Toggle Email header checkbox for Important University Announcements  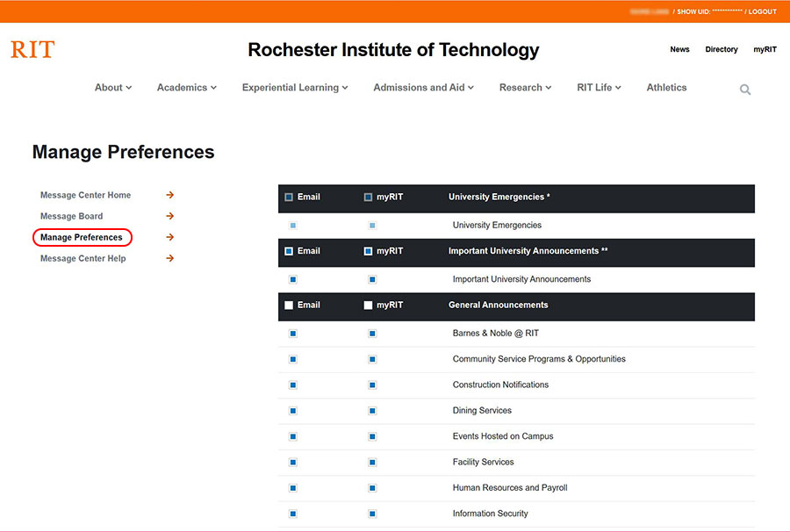click(289, 251)
